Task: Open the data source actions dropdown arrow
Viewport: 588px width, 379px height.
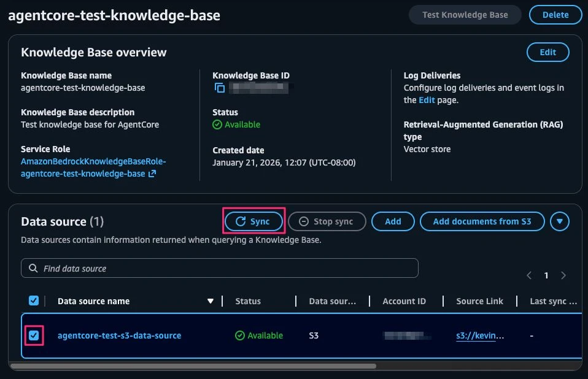Action: 559,221
